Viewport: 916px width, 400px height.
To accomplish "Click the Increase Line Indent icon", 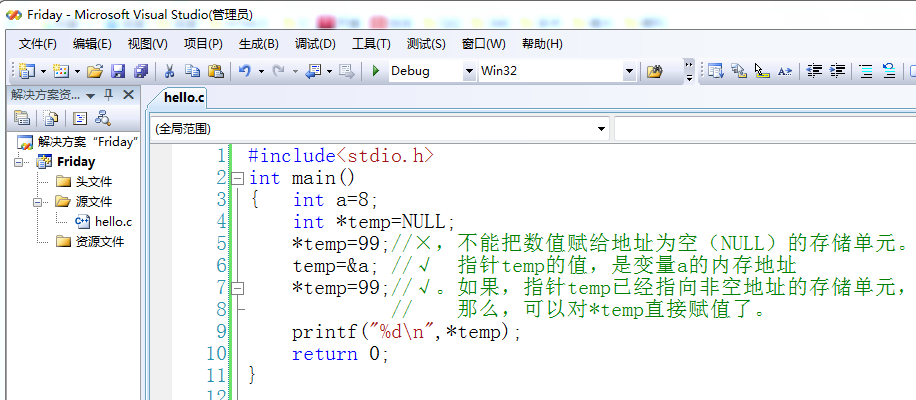I will [x=837, y=71].
